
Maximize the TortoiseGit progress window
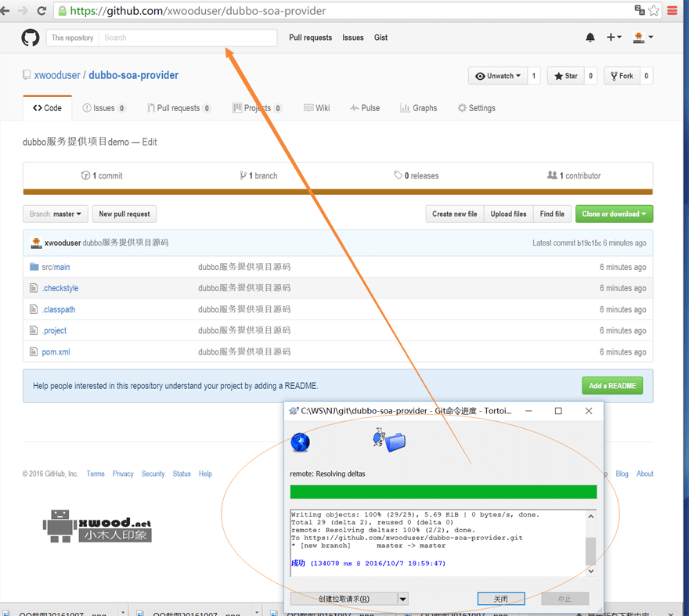coord(558,411)
